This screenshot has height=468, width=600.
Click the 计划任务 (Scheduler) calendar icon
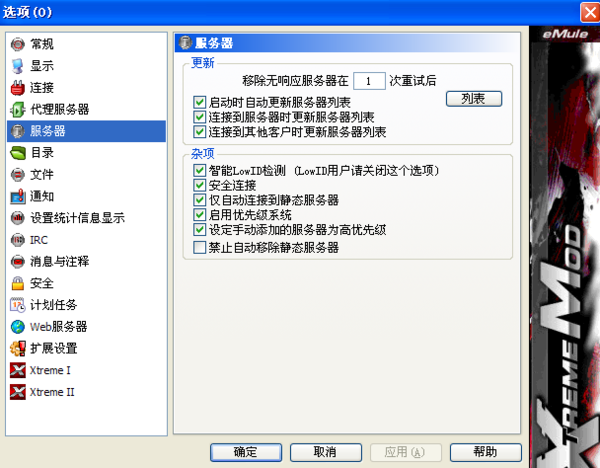coord(18,305)
